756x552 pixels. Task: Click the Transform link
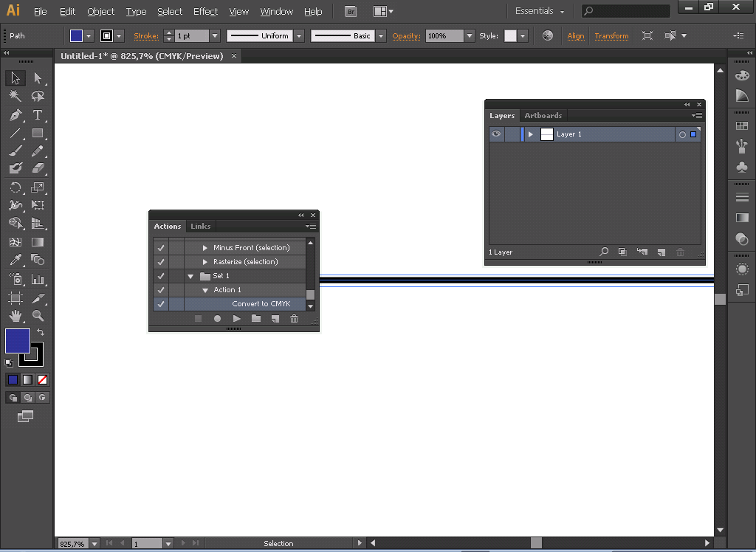point(611,35)
